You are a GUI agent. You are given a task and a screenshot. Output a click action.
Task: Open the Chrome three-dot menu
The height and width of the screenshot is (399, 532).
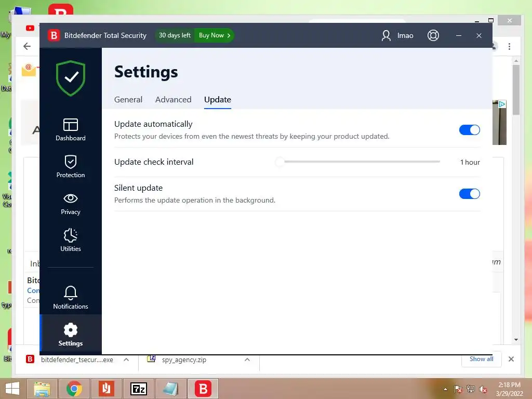[509, 46]
